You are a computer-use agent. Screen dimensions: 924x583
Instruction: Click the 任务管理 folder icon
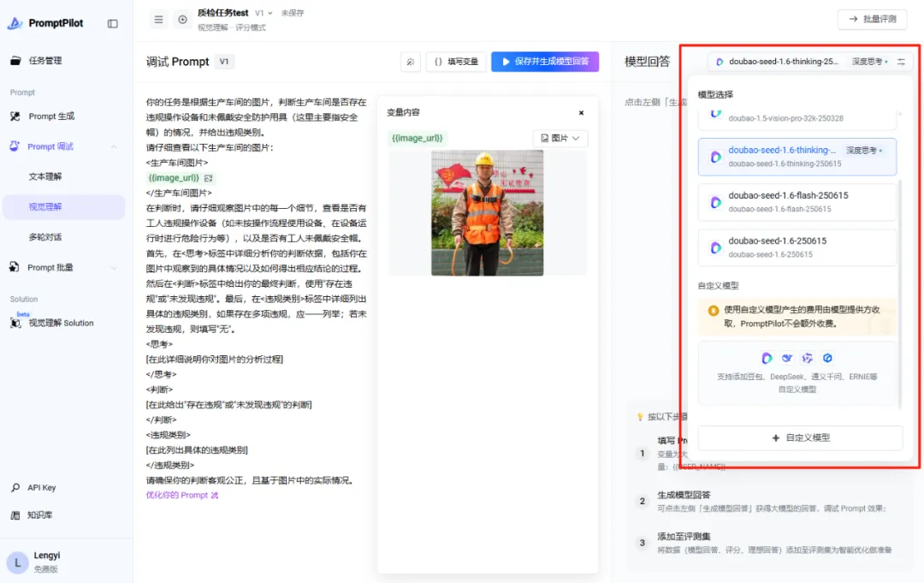coord(15,60)
